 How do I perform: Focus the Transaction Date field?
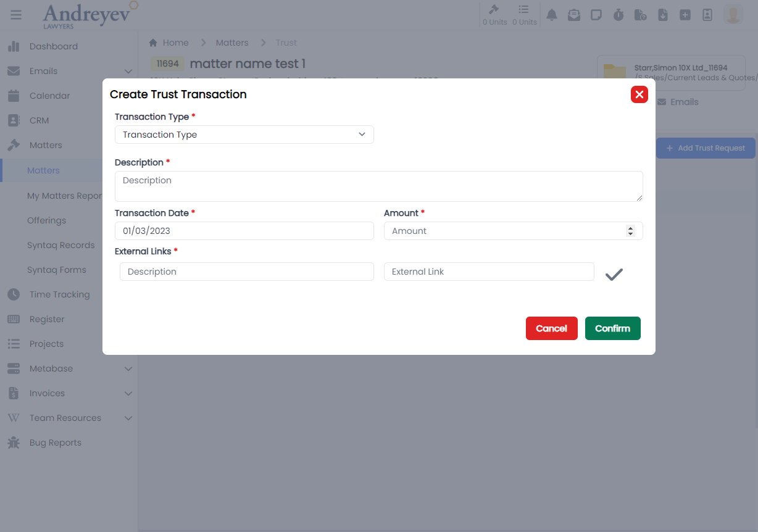tap(244, 231)
